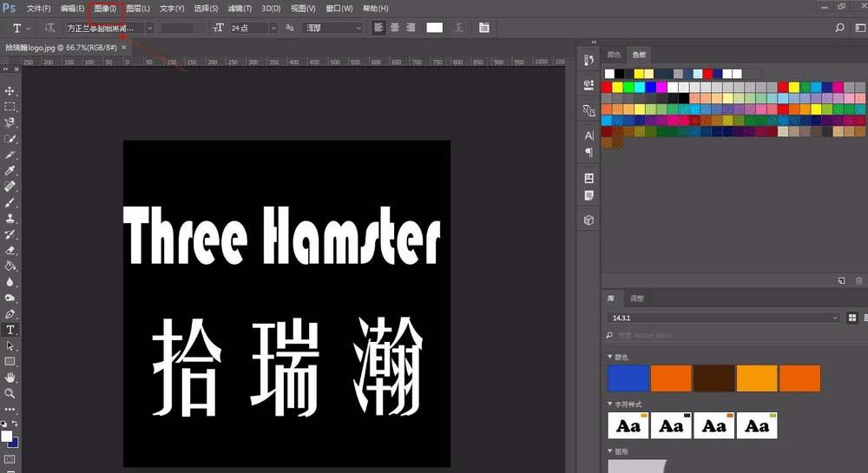Toggle center text alignment
This screenshot has width=868, height=473.
[x=395, y=28]
